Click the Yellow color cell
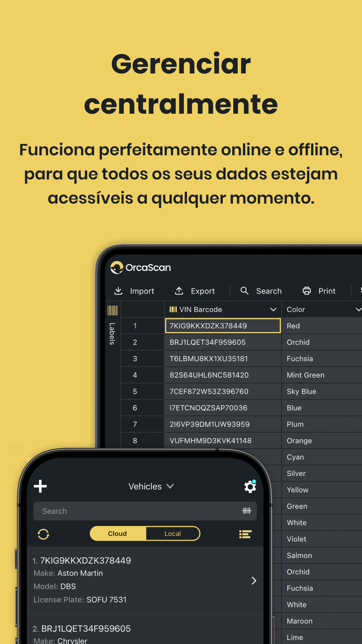Screen dimensions: 362x644 pyautogui.click(x=322, y=490)
